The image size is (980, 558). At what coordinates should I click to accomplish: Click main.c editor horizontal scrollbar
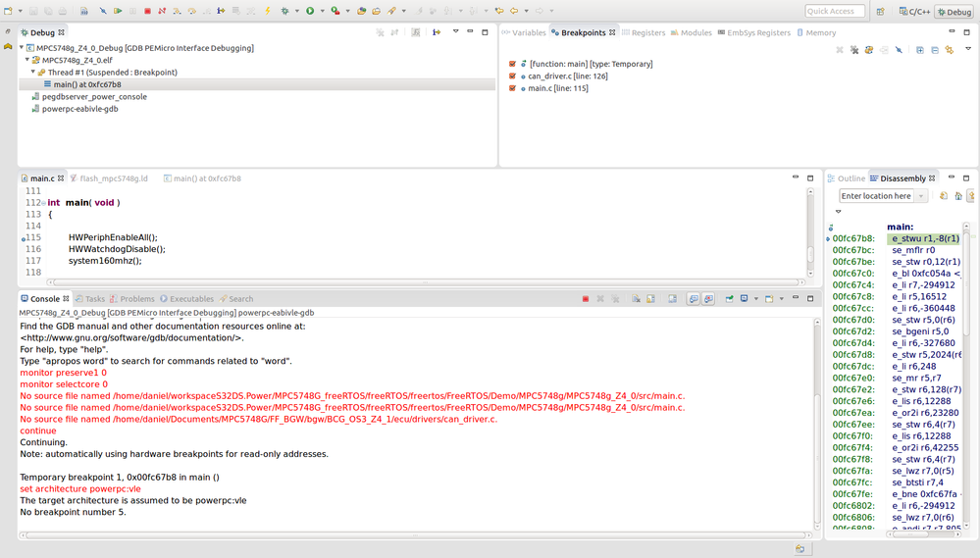click(x=425, y=282)
